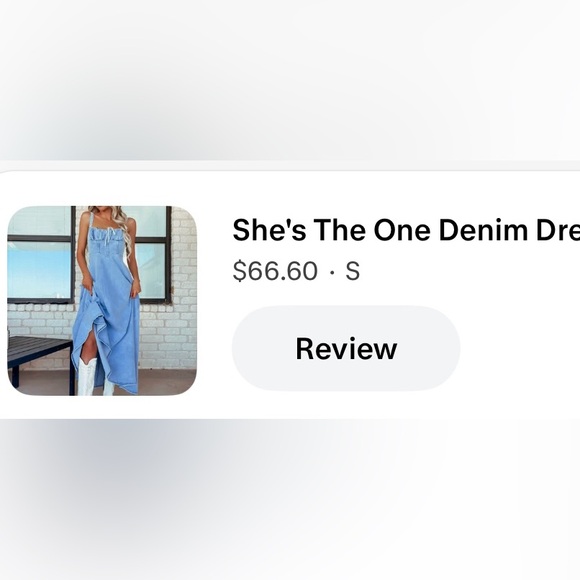This screenshot has height=580, width=580.
Task: Select the $66.60 price text
Action: coord(275,271)
